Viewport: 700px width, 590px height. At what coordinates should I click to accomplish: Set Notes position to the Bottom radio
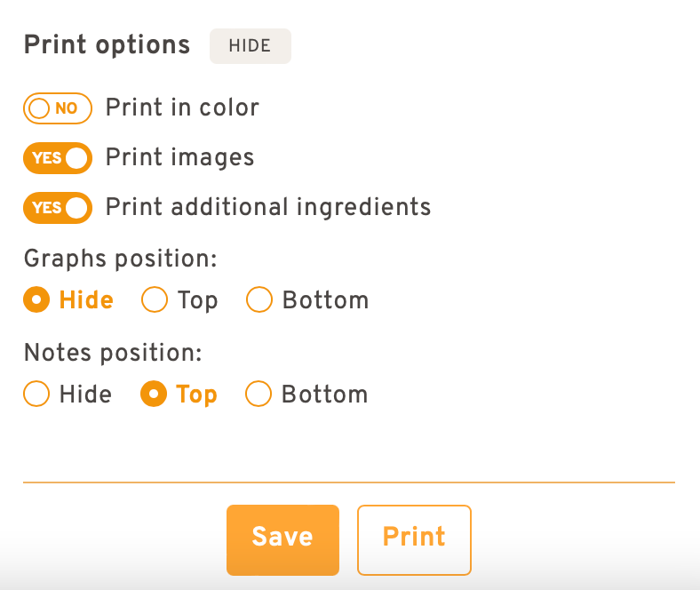pos(259,394)
